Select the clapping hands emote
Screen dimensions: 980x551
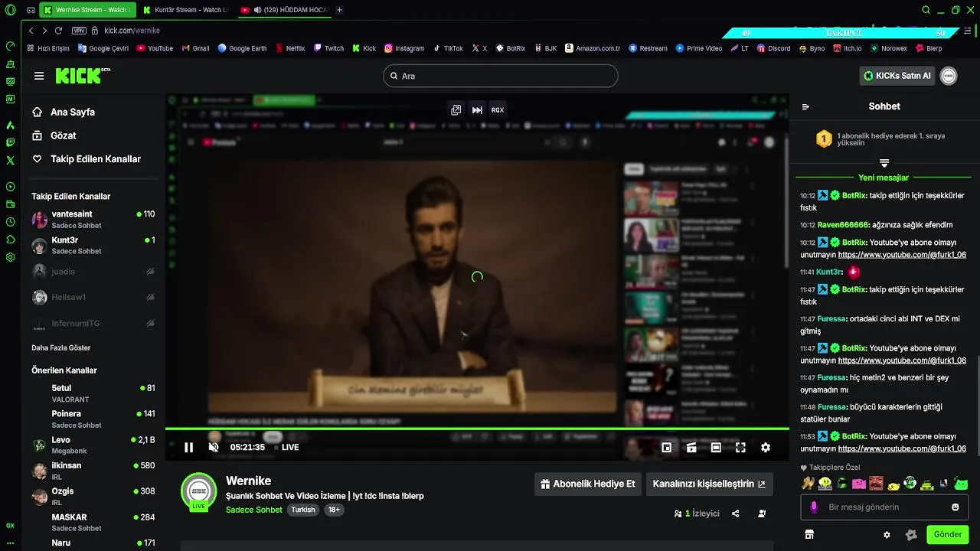[x=808, y=483]
